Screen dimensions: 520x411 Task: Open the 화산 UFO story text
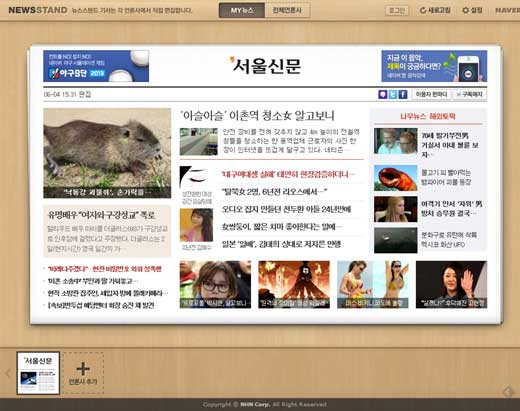449,239
